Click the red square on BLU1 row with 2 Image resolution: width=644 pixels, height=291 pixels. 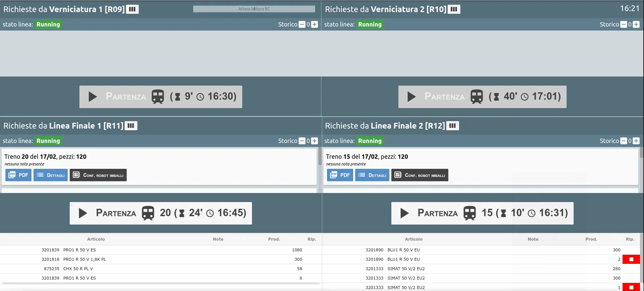point(631,259)
